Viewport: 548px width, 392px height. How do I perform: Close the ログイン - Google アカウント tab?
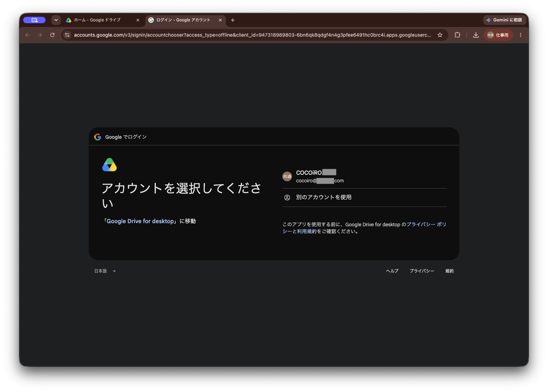[220, 20]
